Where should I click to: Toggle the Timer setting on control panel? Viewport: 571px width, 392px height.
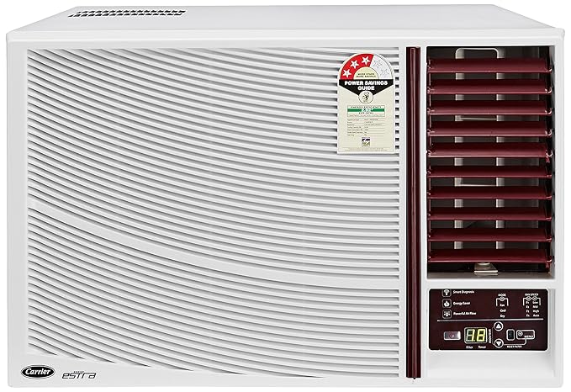(481, 346)
